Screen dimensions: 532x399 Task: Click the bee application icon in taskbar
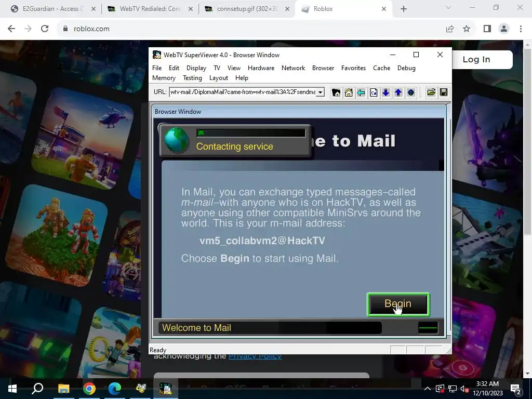point(140,389)
